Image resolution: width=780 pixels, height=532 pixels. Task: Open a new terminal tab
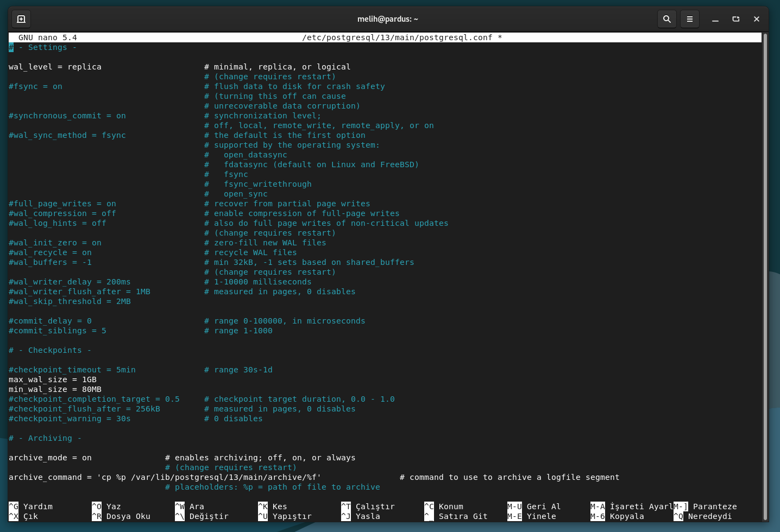pyautogui.click(x=21, y=19)
